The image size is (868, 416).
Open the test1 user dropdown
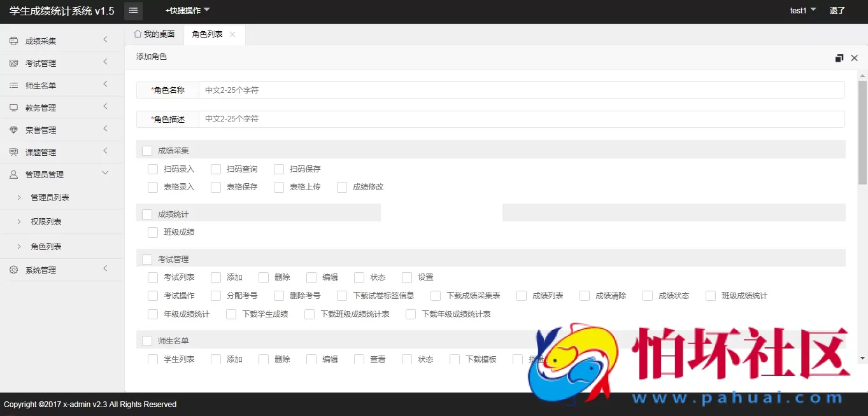802,10
